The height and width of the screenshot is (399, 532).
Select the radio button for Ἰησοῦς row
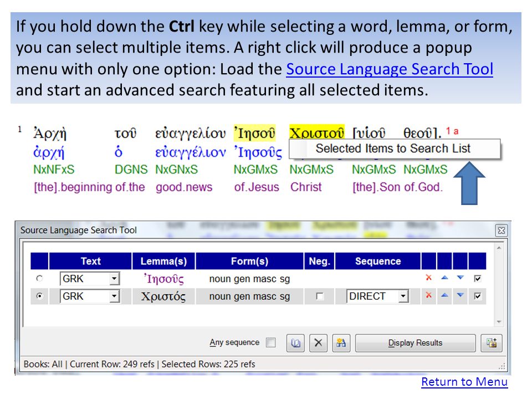click(40, 279)
